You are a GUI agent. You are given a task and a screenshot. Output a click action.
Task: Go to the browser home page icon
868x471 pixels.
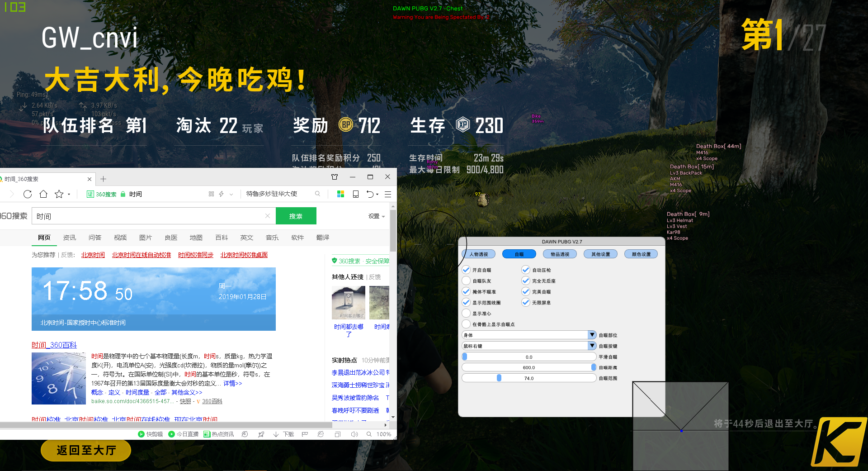tap(43, 194)
